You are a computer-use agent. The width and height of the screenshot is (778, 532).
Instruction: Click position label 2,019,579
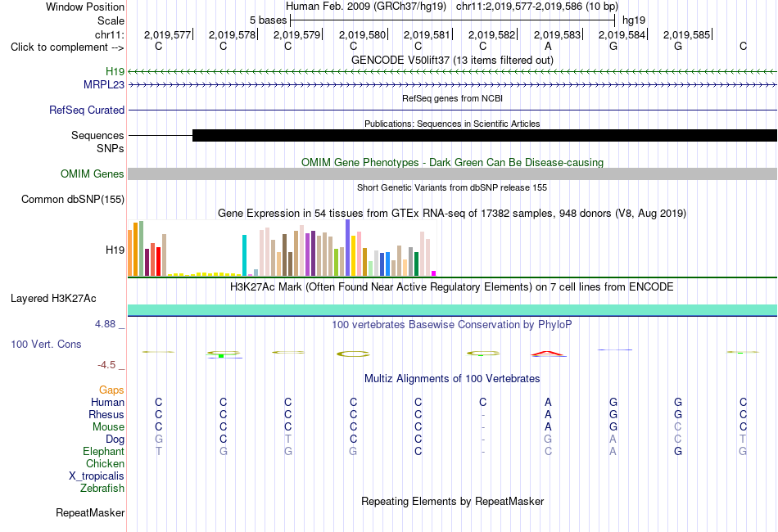[x=296, y=34]
